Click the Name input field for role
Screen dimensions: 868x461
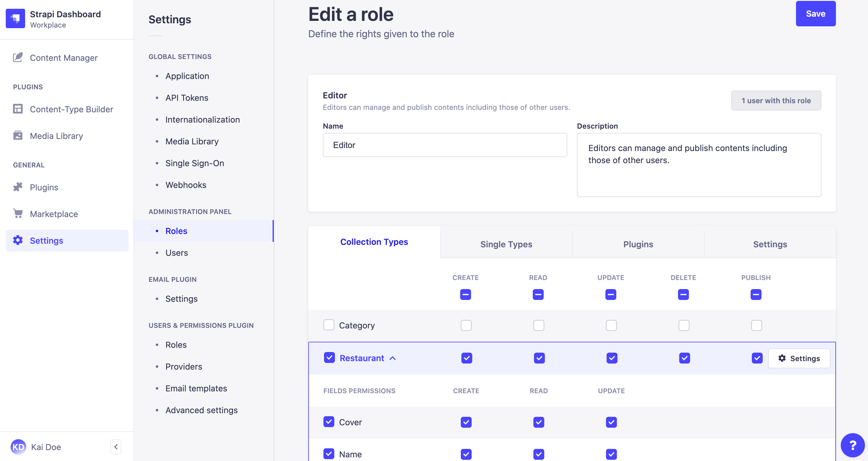point(445,145)
